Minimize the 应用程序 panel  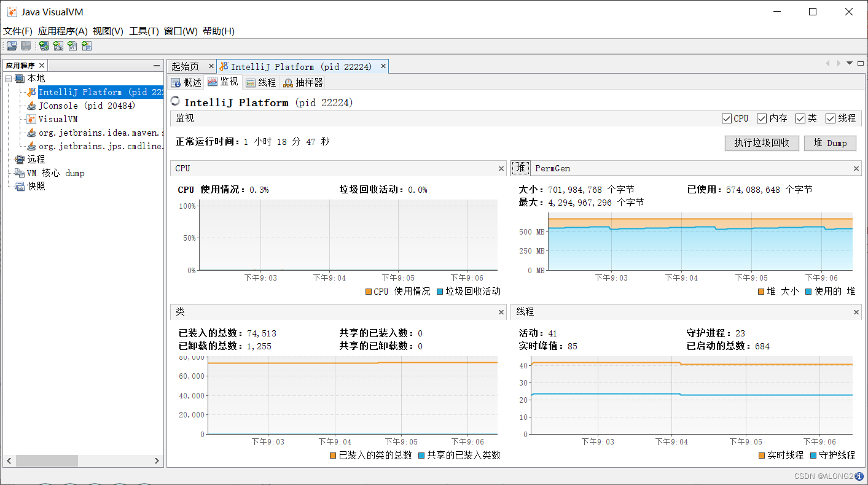point(157,66)
